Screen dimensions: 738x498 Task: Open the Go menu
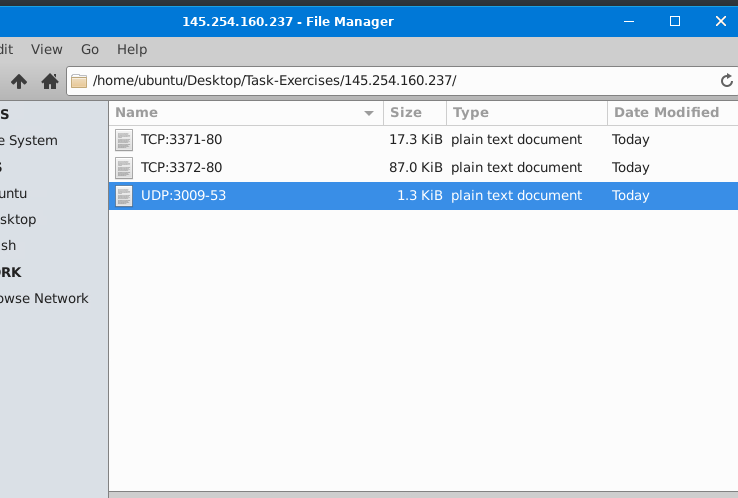point(90,49)
